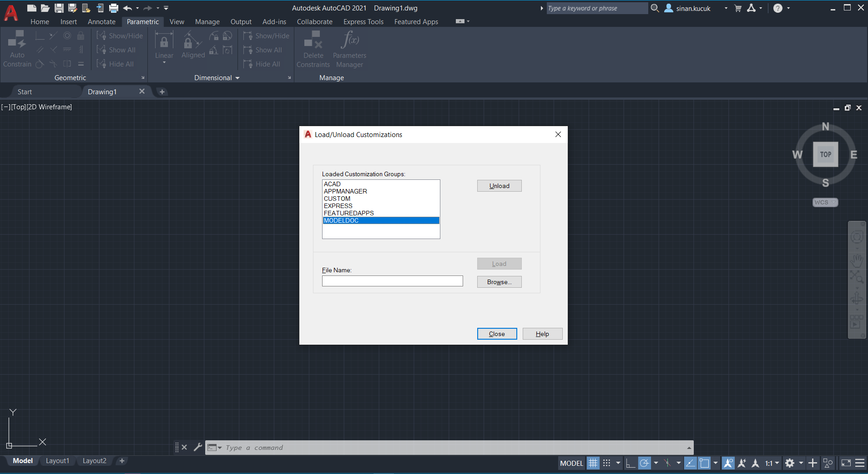Viewport: 868px width, 474px height.
Task: Toggle the drawing grid display
Action: pos(593,463)
